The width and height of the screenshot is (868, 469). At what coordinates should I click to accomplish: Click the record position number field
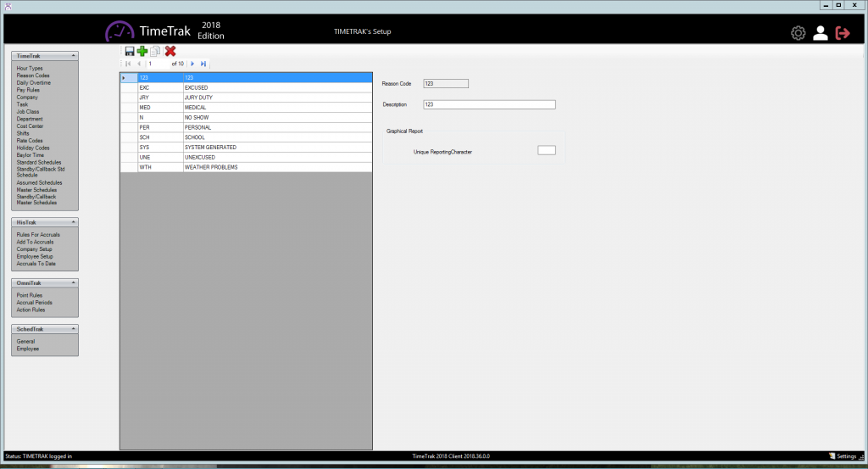pyautogui.click(x=158, y=64)
